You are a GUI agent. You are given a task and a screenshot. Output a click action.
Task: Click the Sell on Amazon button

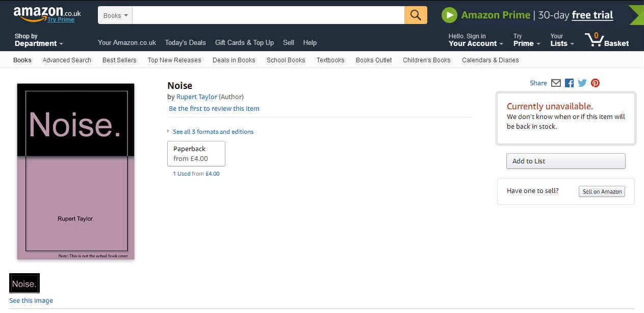tap(602, 191)
